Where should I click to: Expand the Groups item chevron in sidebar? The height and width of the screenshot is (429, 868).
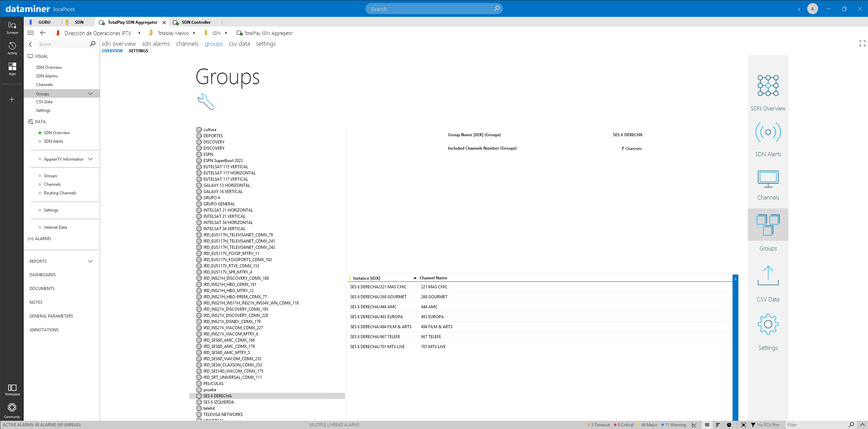90,94
